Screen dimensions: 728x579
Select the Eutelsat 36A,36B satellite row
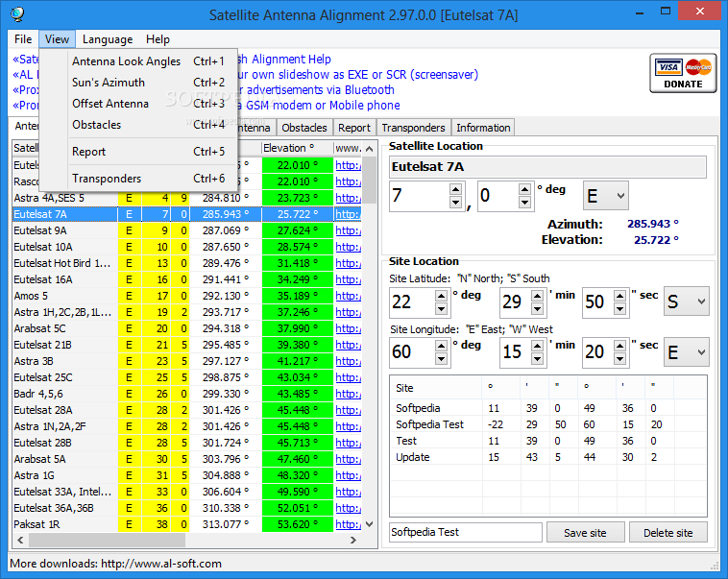186,508
